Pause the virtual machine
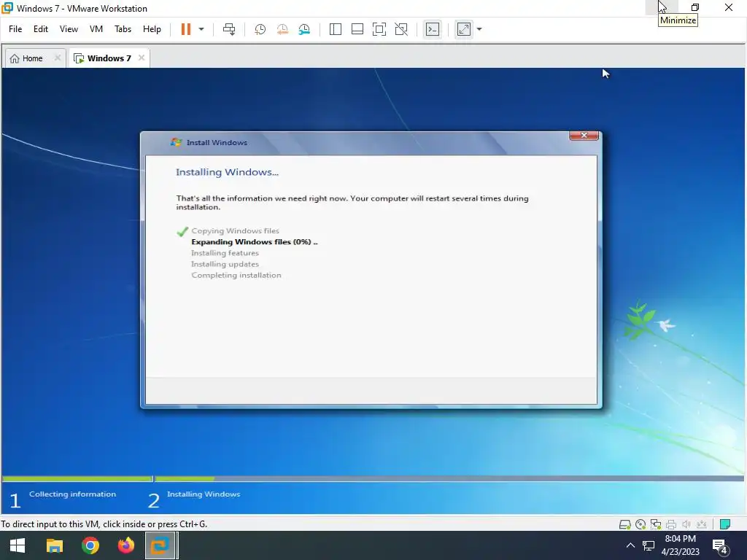Viewport: 747px width, 560px height. [x=186, y=29]
